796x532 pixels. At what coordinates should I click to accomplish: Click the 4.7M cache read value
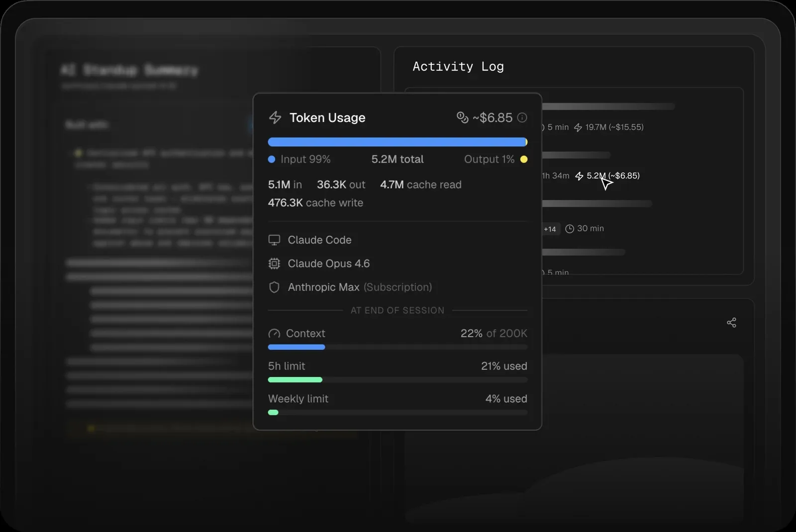coord(421,184)
